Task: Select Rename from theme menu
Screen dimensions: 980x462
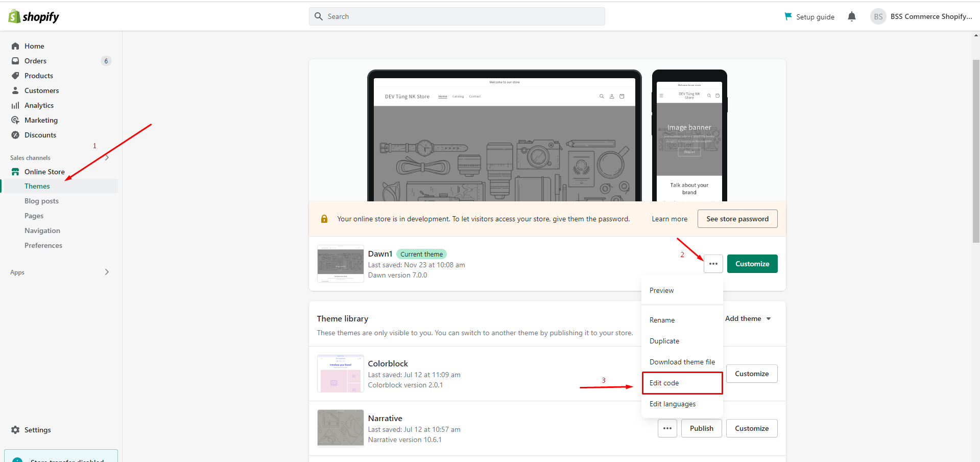Action: pos(682,320)
